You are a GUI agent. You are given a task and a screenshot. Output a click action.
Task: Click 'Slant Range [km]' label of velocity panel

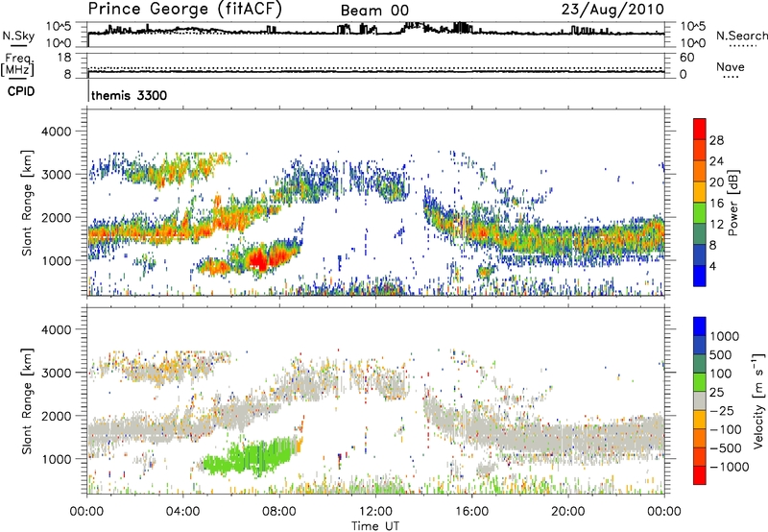pyautogui.click(x=28, y=400)
